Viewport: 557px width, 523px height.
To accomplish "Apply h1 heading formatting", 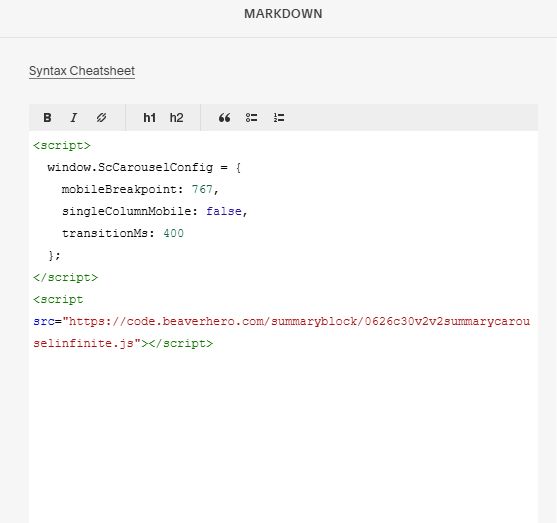I will click(150, 118).
